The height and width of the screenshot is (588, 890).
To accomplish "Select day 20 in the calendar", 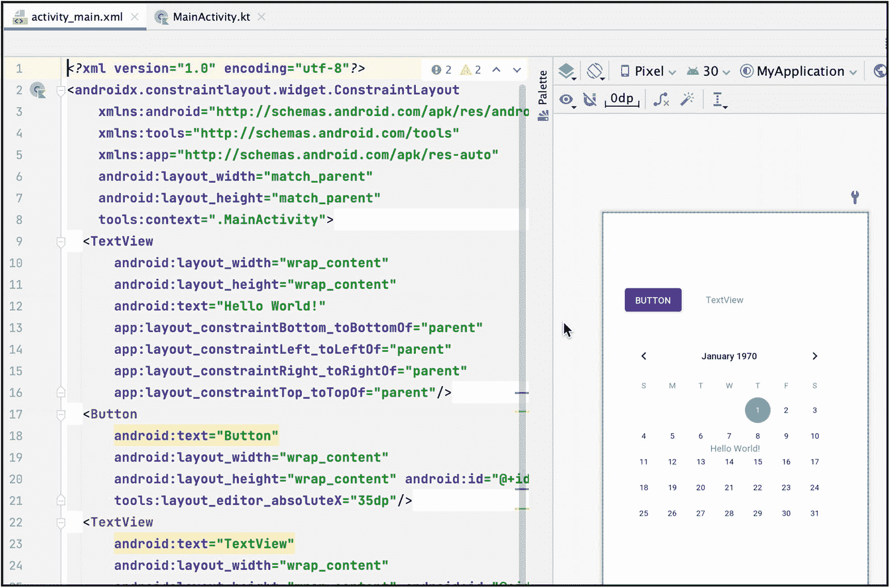I will [700, 487].
